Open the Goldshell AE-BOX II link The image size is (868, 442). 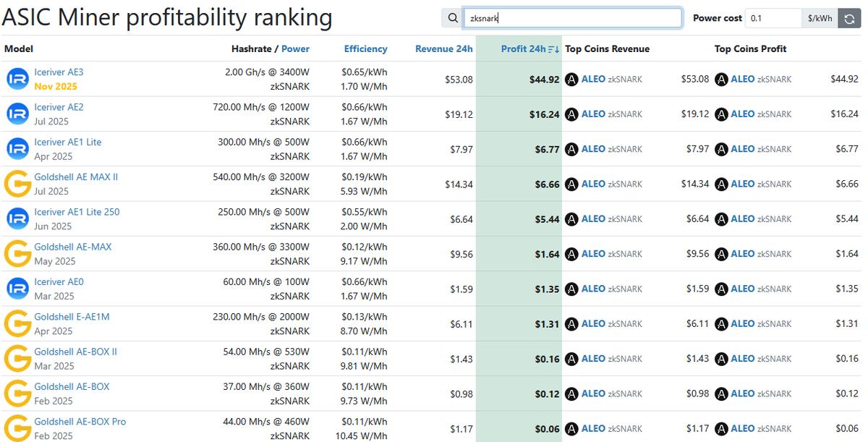(75, 352)
